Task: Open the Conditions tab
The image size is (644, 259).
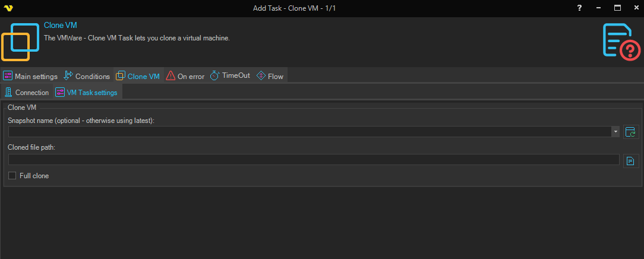Action: pyautogui.click(x=87, y=76)
